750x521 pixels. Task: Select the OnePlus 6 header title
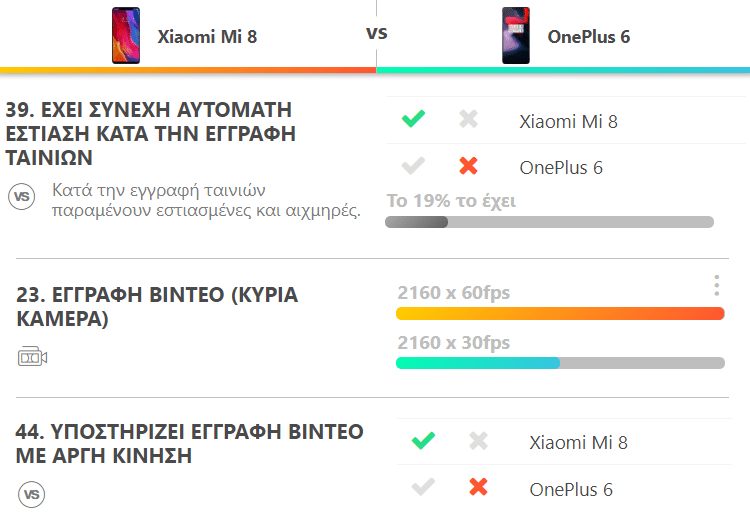pyautogui.click(x=589, y=37)
